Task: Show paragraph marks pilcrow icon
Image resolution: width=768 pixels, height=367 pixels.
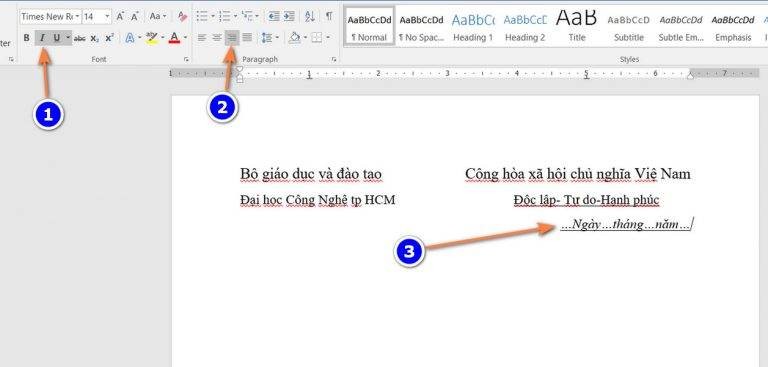Action: point(329,16)
